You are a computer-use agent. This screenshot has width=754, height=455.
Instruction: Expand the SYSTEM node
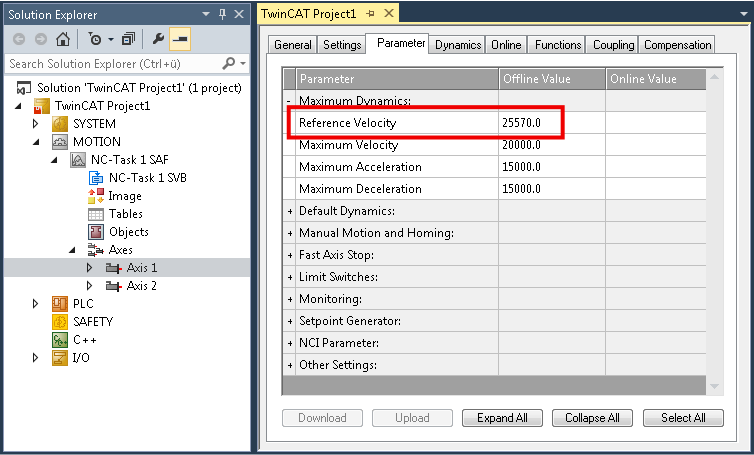(x=35, y=124)
